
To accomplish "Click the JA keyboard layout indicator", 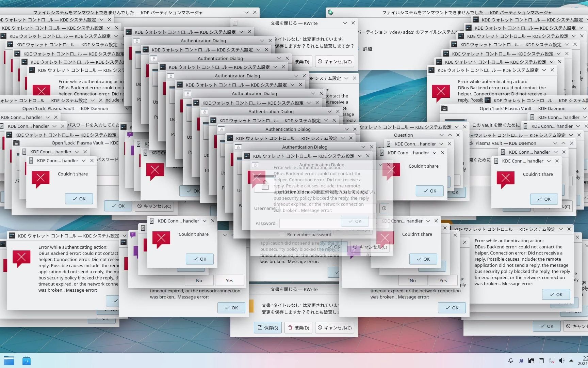I will tap(521, 361).
